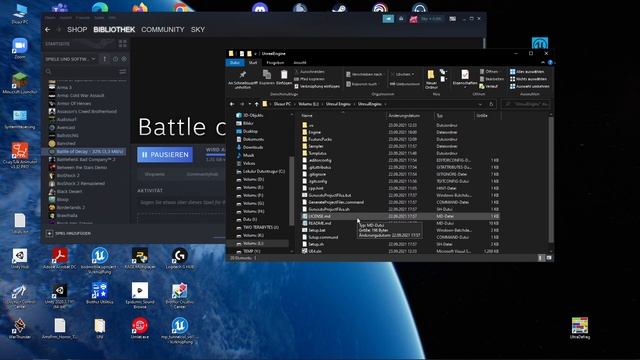
Task: Click Verknüpfung einfügen in the ribbon
Action: 317,86
